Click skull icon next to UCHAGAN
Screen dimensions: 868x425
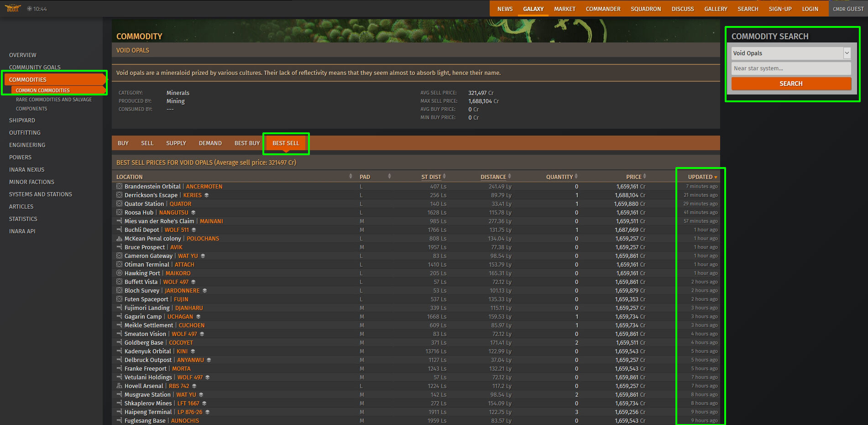[198, 317]
